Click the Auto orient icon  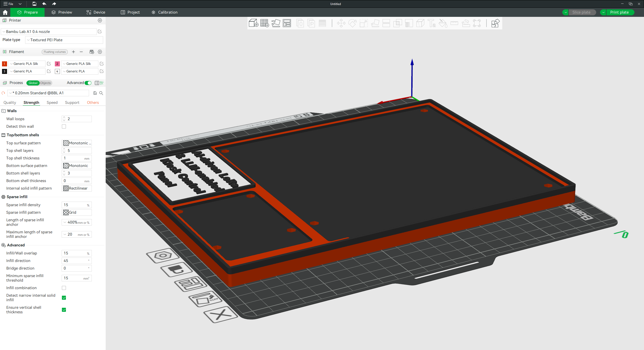coord(276,23)
